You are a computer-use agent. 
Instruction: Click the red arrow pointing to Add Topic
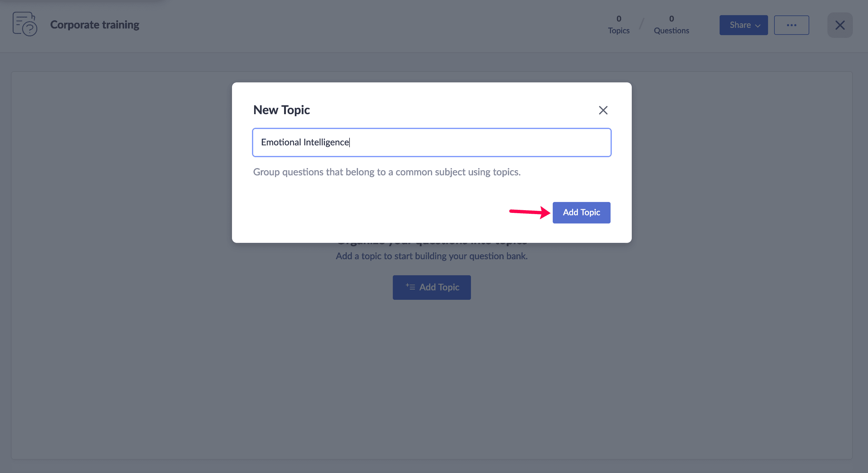[x=529, y=212]
